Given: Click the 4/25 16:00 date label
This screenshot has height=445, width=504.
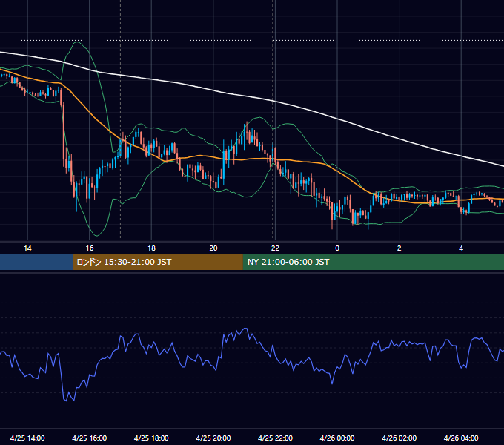Looking at the screenshot, I should [90, 438].
